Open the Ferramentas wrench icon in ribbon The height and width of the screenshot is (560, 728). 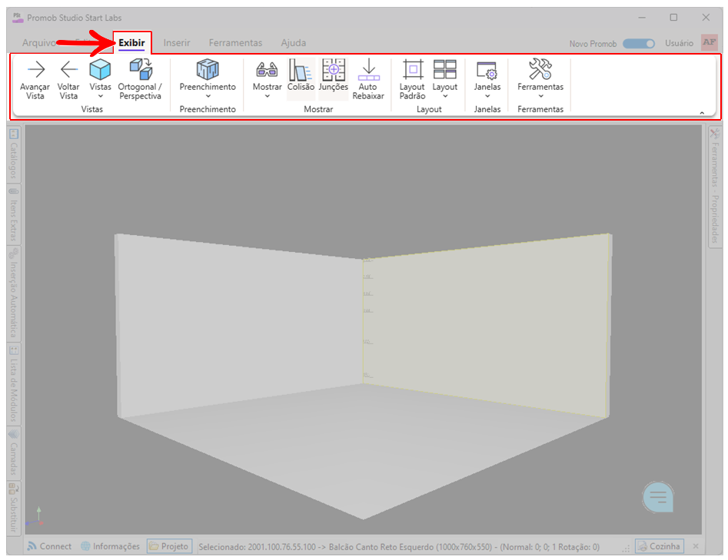click(540, 69)
